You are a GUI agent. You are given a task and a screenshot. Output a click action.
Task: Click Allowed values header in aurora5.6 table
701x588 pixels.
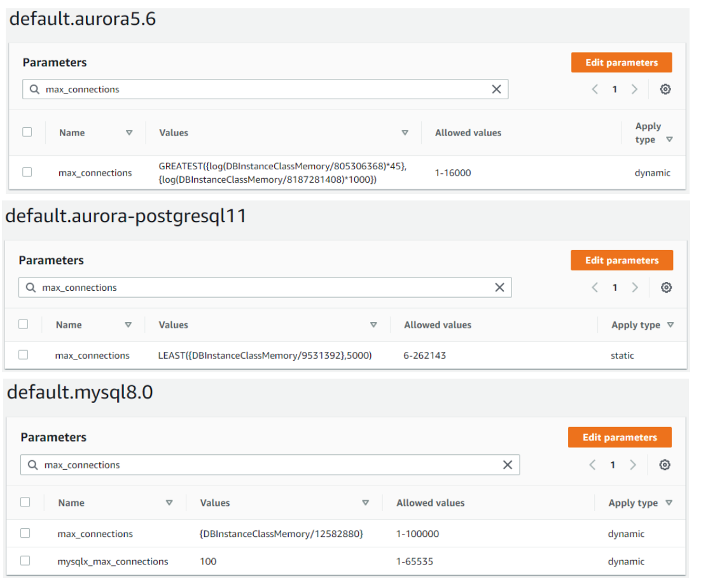(468, 133)
